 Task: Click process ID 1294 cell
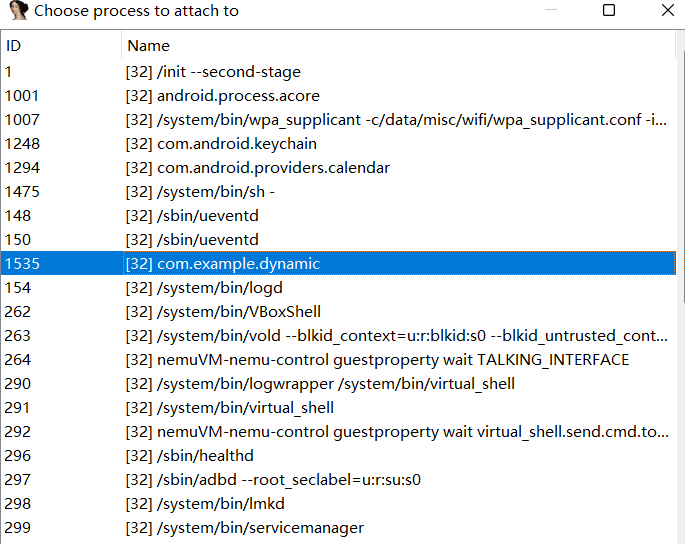22,168
